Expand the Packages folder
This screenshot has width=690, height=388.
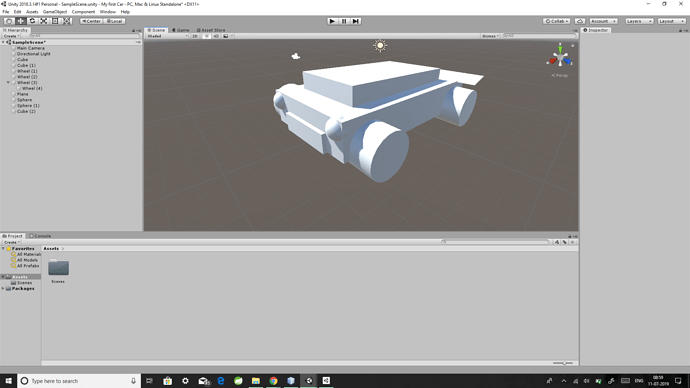pos(4,289)
